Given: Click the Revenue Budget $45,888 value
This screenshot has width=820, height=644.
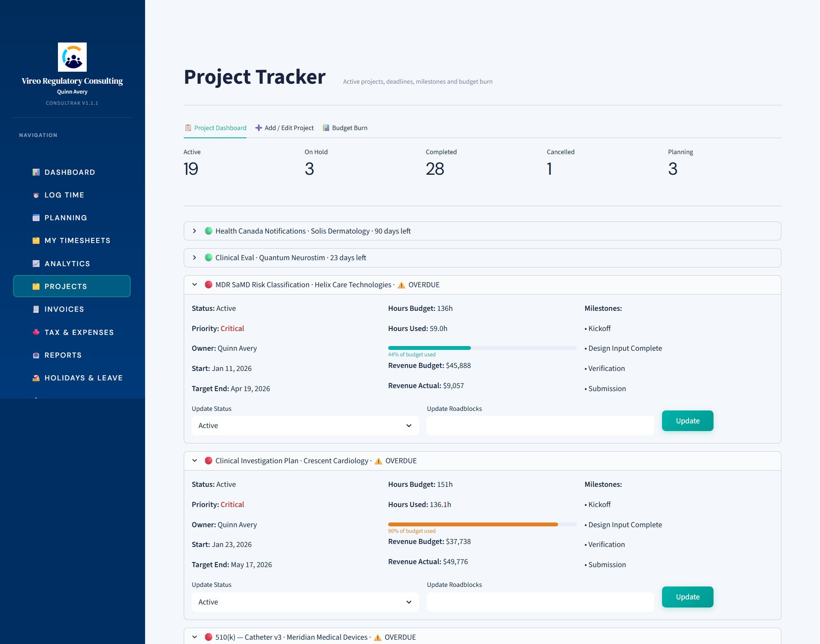Looking at the screenshot, I should tap(458, 365).
